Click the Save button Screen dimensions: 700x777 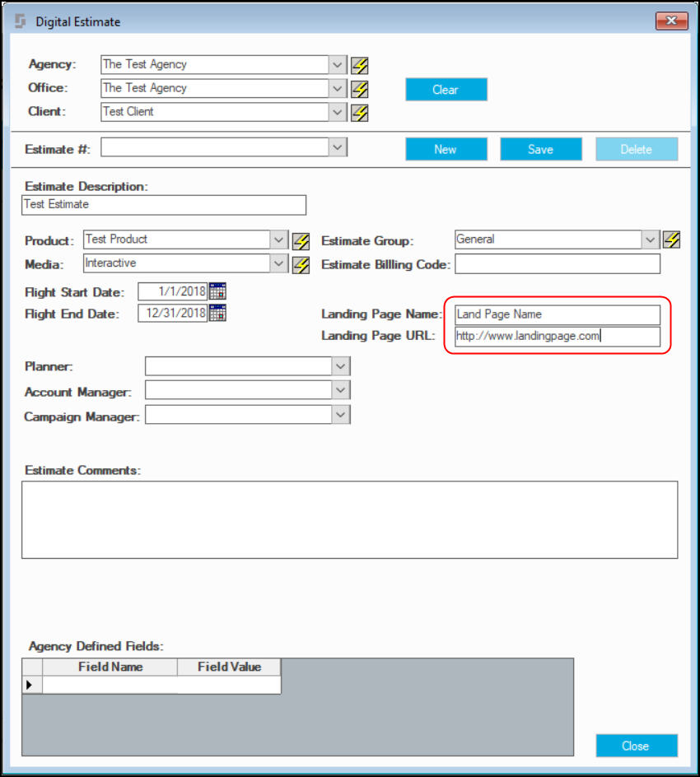[x=541, y=149]
